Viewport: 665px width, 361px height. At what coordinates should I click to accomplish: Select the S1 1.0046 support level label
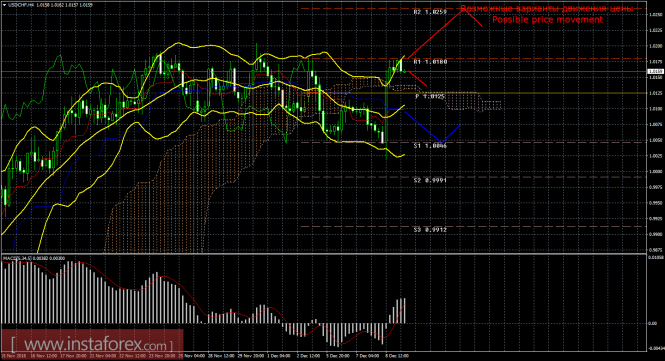tap(430, 146)
